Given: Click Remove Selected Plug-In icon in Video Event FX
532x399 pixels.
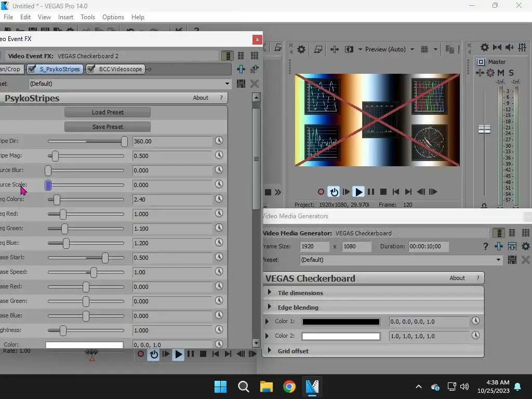Looking at the screenshot, I should pos(255,69).
